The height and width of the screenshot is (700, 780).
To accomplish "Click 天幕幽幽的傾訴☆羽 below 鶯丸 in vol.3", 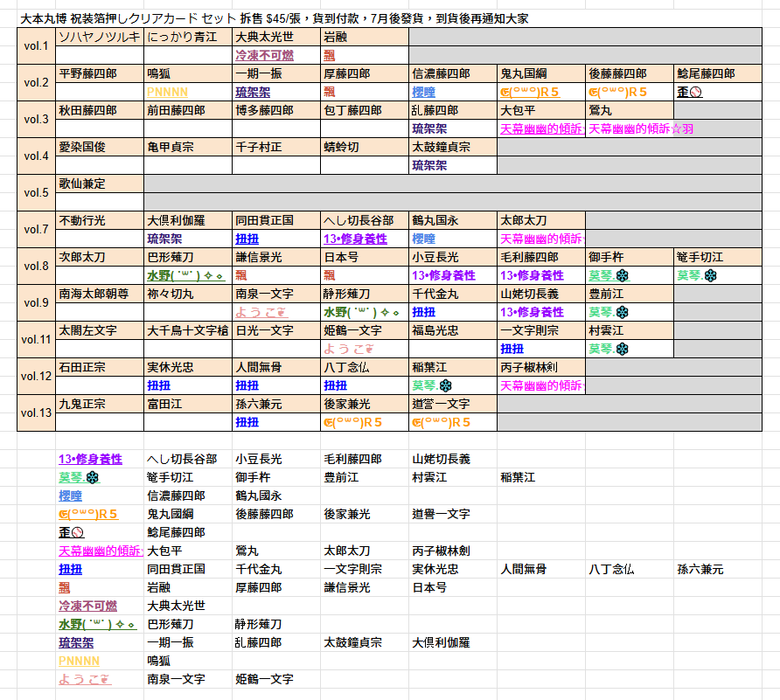I will tap(641, 128).
